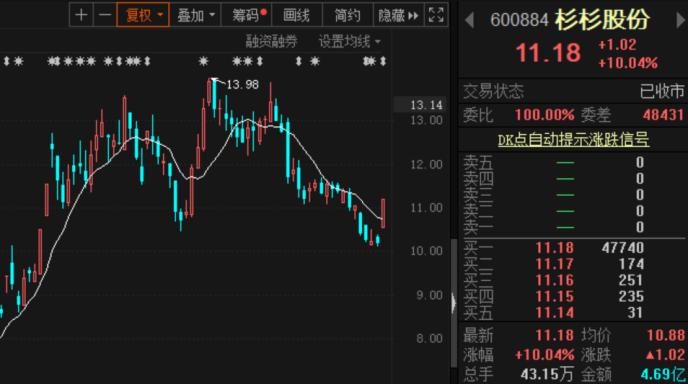The image size is (688, 384).
Task: Collapse the side panel with divider arrow
Action: tap(454, 303)
